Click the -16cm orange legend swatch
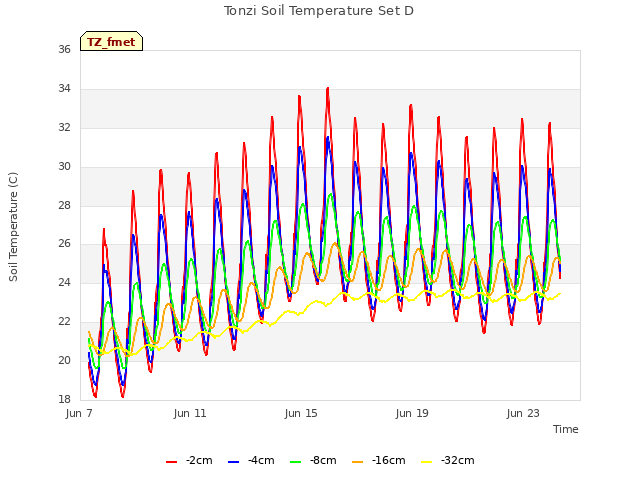This screenshot has width=640, height=480. [357, 462]
